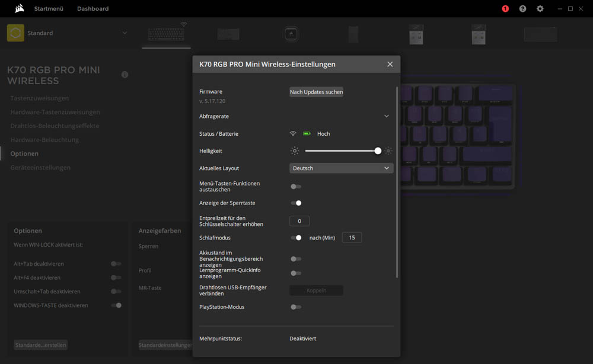The image size is (593, 364).
Task: Click the dim brightness sun icon
Action: 295,151
